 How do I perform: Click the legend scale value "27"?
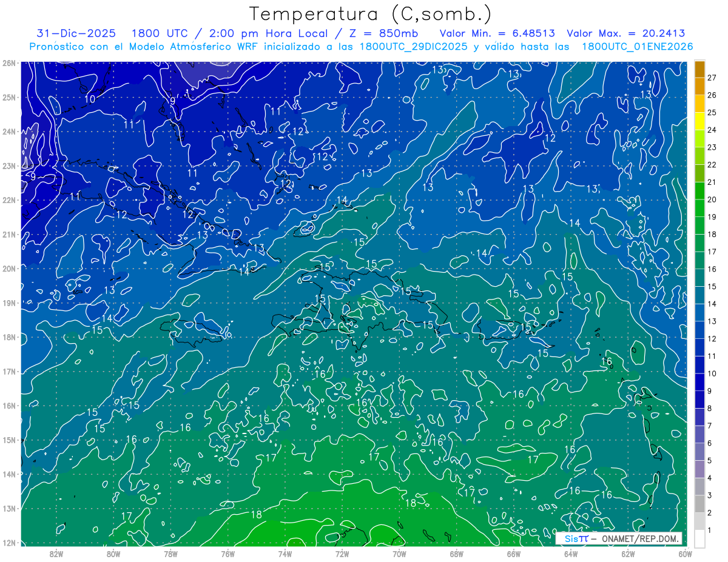coord(712,78)
